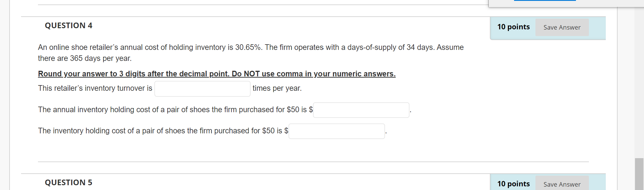
Task: Click Save Answer for Question 4
Action: [x=561, y=27]
